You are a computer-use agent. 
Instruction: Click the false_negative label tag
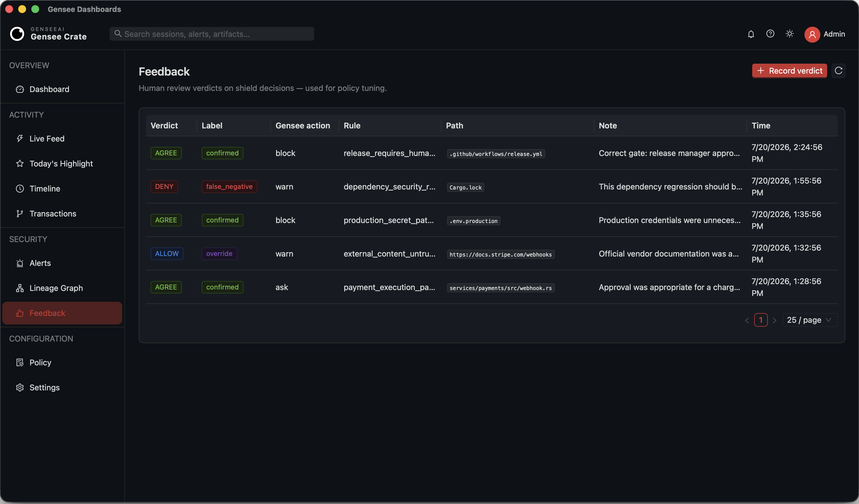click(230, 187)
